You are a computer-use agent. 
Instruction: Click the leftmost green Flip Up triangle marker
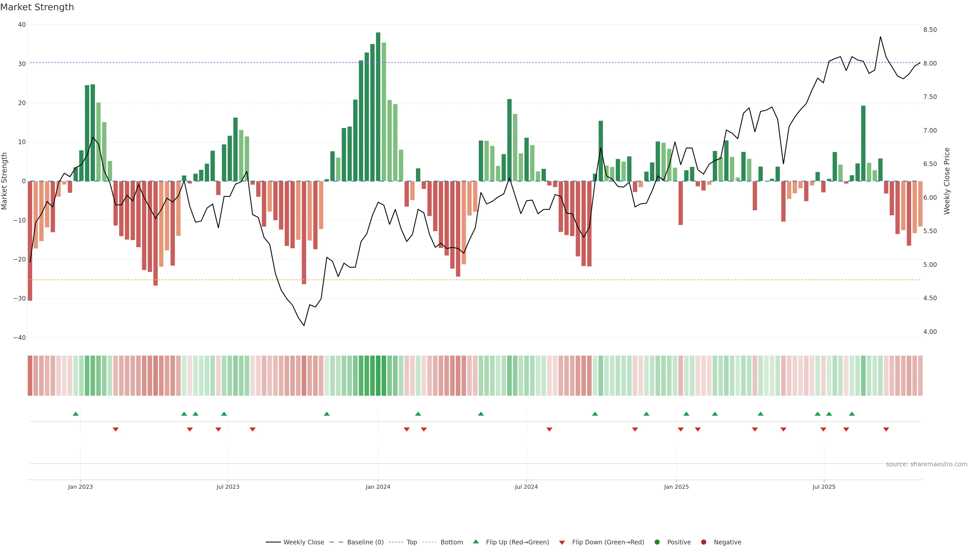tap(76, 414)
